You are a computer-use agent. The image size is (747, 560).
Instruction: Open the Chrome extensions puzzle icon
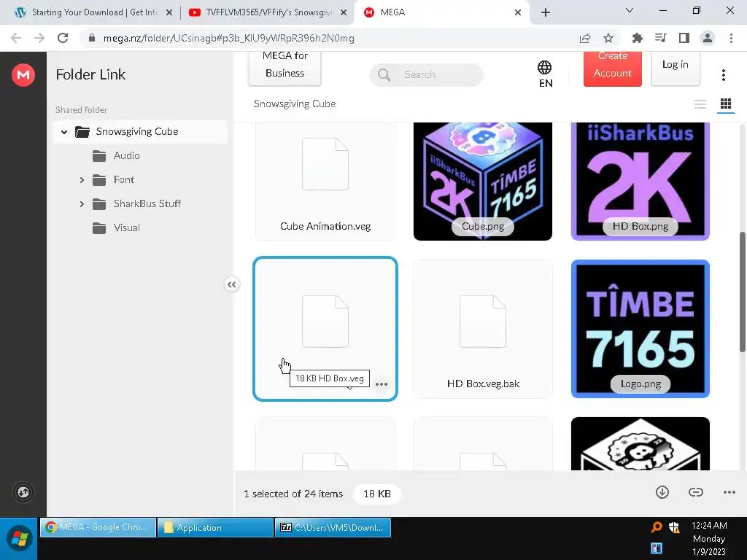coord(637,38)
